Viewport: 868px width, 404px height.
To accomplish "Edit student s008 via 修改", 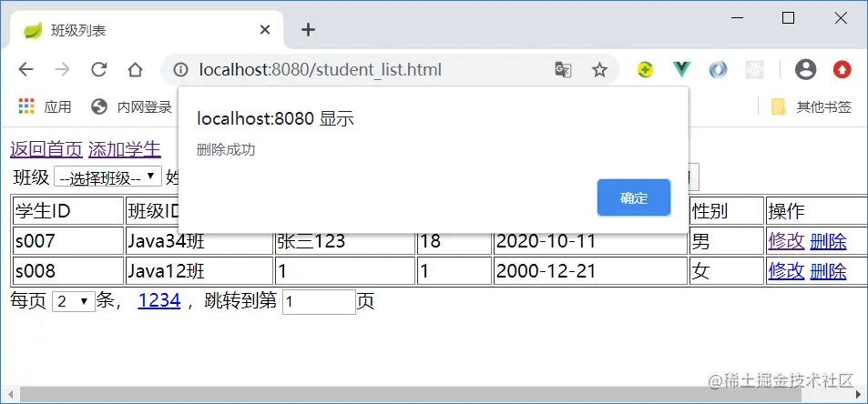I will pos(786,271).
